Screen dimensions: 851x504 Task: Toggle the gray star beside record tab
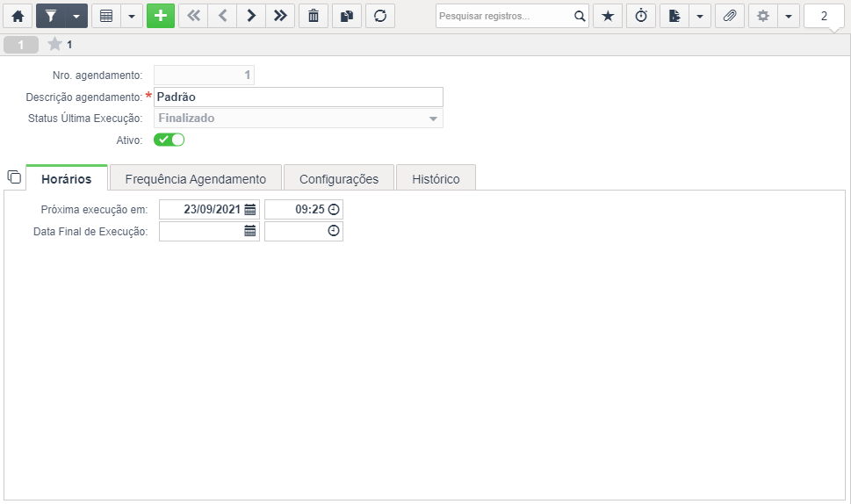[54, 44]
